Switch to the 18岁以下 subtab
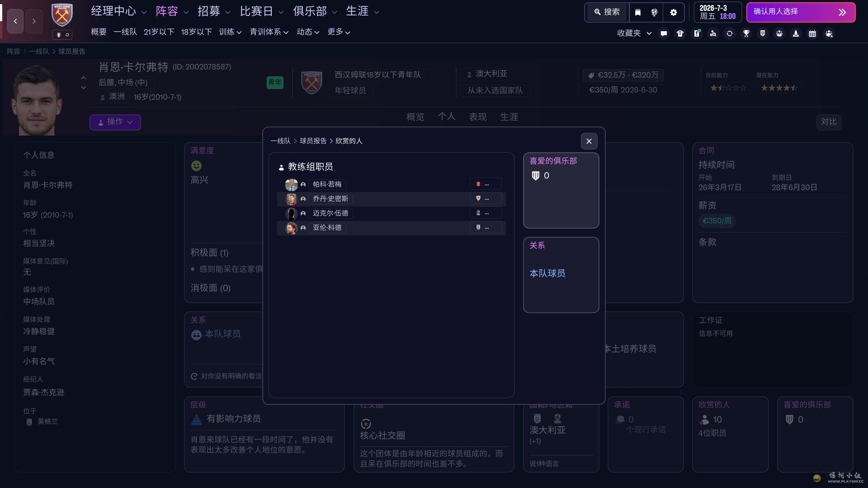The width and height of the screenshot is (868, 488). click(x=196, y=32)
